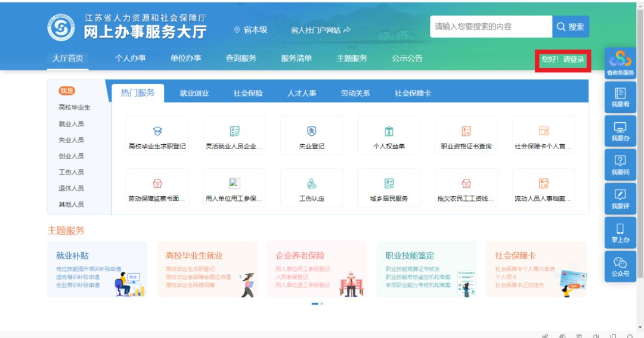Image resolution: width=644 pixels, height=338 pixels.
Task: Click the 掌上办 mobile sidebar icon
Action: [620, 228]
